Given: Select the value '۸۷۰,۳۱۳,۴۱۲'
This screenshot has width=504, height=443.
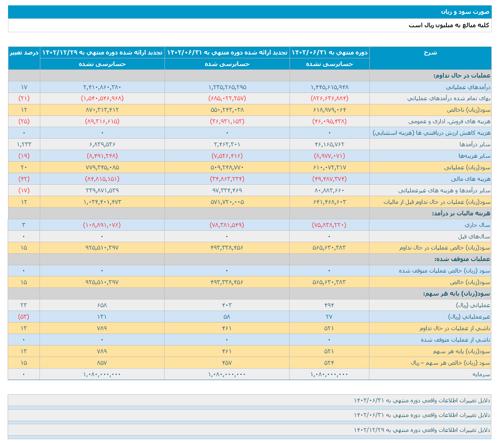Looking at the screenshot, I should [x=102, y=110].
